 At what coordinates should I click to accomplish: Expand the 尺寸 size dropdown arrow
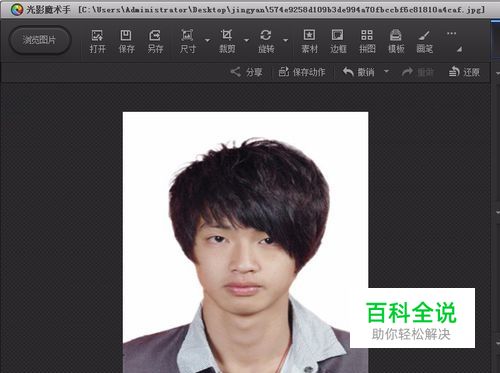(207, 40)
